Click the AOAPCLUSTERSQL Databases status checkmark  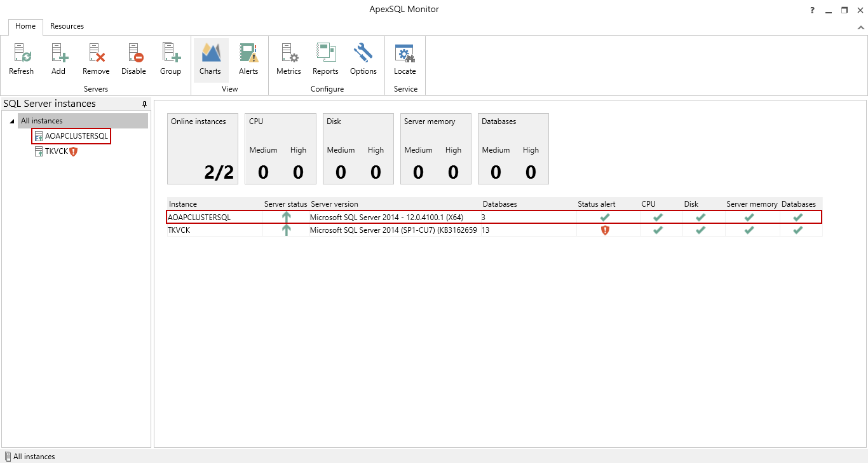[797, 218]
